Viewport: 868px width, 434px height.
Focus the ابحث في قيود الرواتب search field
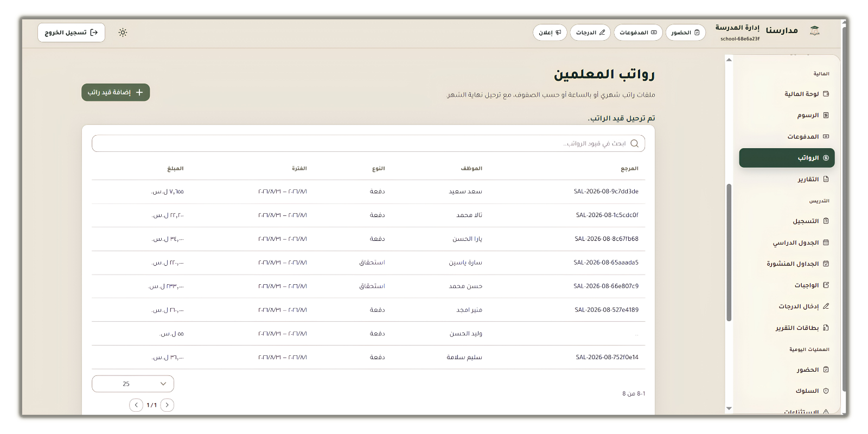(x=368, y=143)
